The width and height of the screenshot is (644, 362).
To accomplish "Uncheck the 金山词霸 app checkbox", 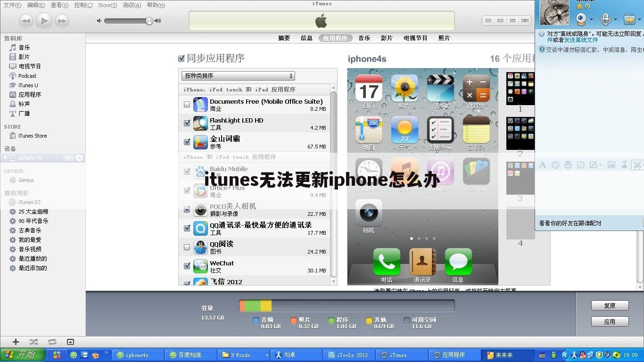I will 187,142.
